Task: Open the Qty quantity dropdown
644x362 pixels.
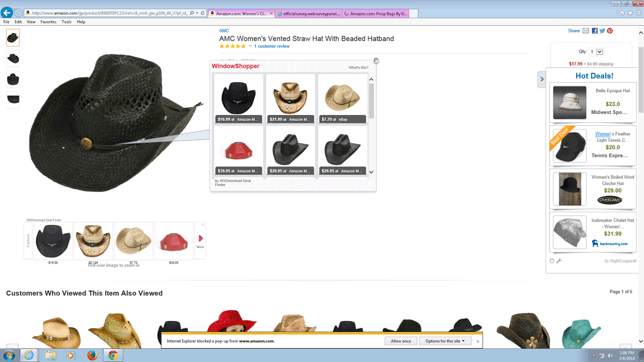Action: click(x=599, y=52)
